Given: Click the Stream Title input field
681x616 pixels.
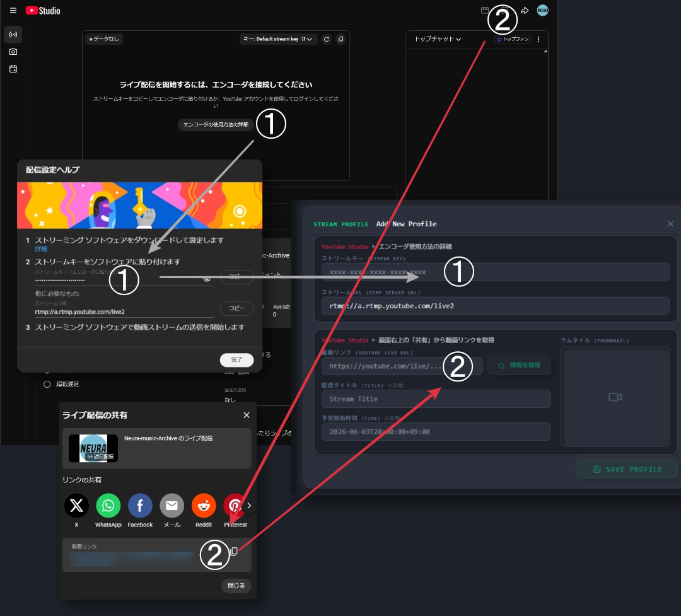Looking at the screenshot, I should 436,399.
